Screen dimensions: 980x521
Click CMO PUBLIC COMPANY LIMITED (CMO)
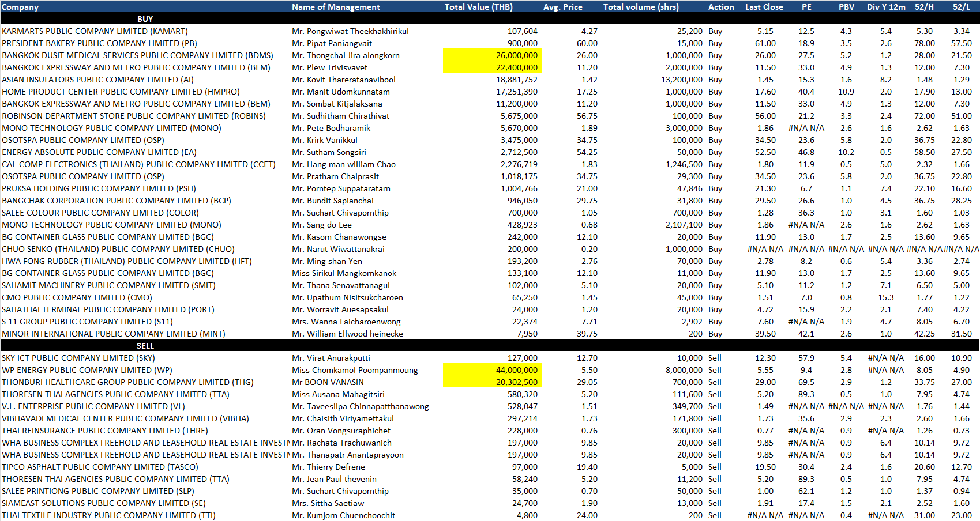pyautogui.click(x=77, y=297)
